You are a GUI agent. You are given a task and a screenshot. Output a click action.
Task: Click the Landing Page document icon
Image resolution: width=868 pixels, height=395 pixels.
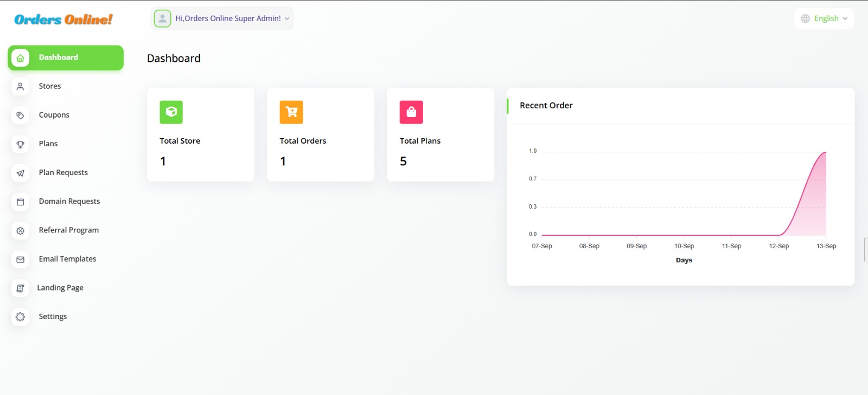click(20, 288)
